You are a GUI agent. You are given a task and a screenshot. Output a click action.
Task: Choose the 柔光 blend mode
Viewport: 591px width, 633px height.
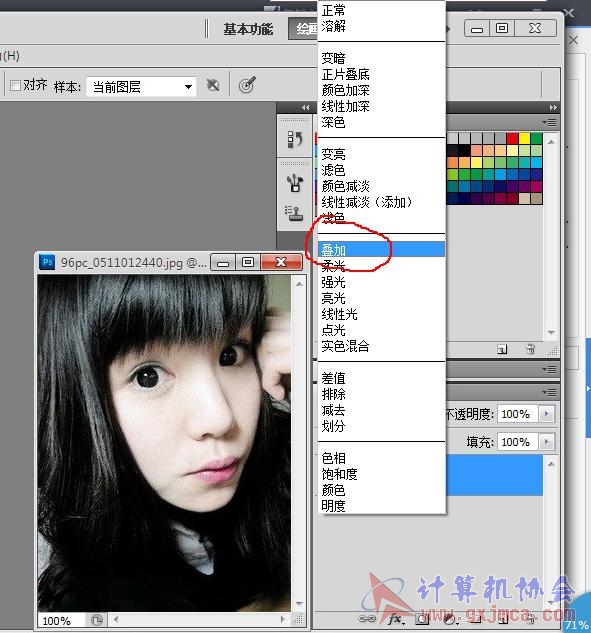[x=381, y=266]
